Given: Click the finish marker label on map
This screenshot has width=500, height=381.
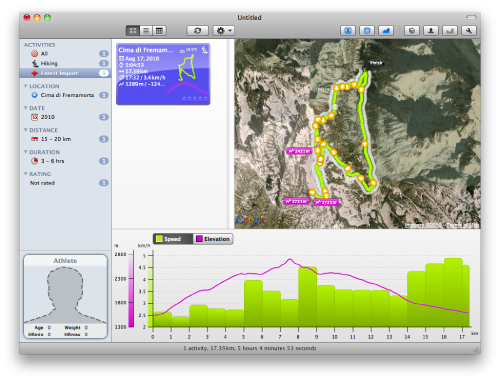Looking at the screenshot, I should pos(376,63).
